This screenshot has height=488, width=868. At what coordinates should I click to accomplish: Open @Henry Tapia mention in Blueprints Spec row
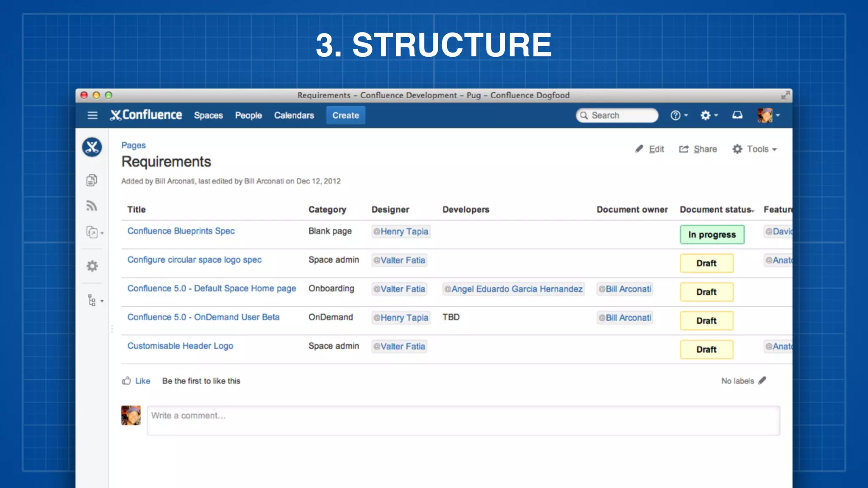(401, 231)
